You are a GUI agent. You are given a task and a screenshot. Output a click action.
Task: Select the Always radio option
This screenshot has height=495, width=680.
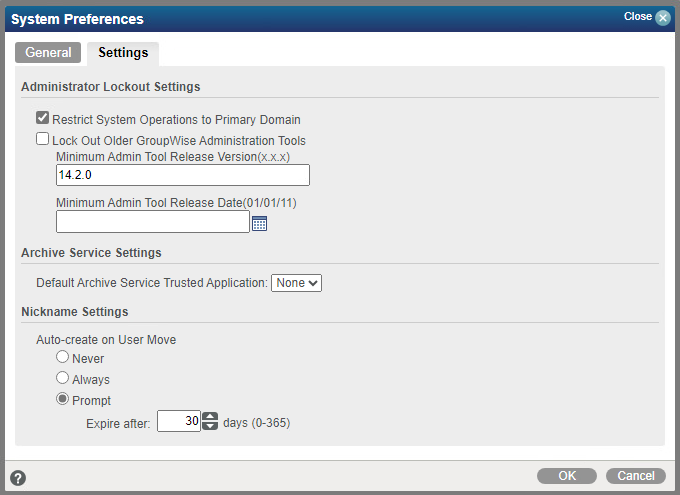pos(63,379)
